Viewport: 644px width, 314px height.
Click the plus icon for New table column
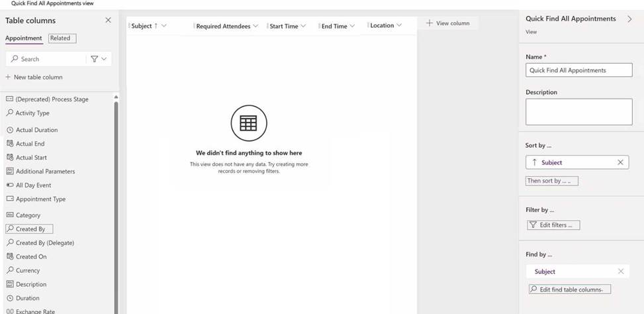click(x=9, y=77)
